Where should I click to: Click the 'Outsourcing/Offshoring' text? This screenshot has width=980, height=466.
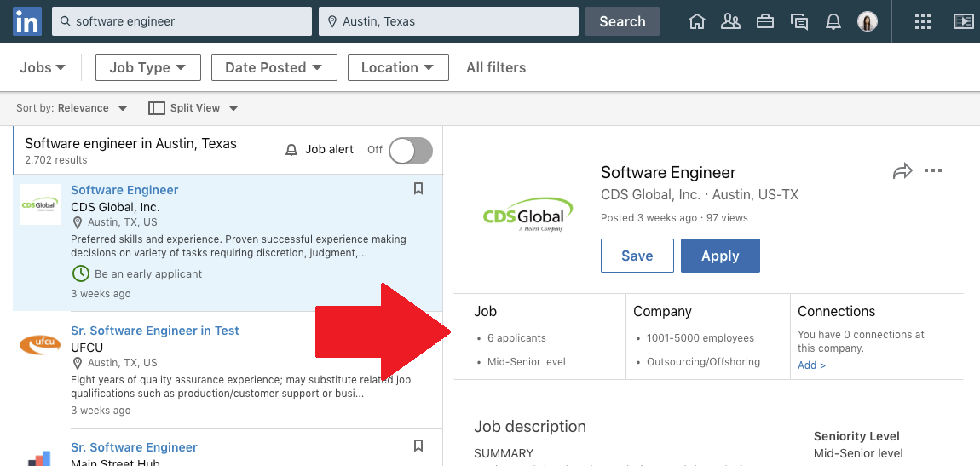click(704, 362)
